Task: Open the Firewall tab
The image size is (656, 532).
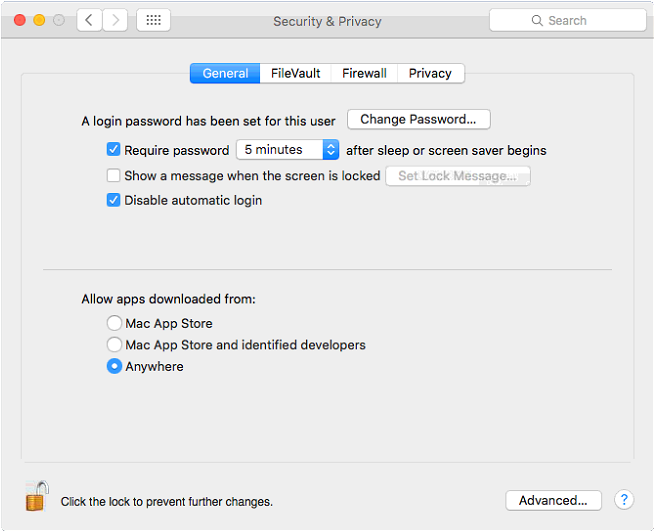Action: tap(364, 74)
